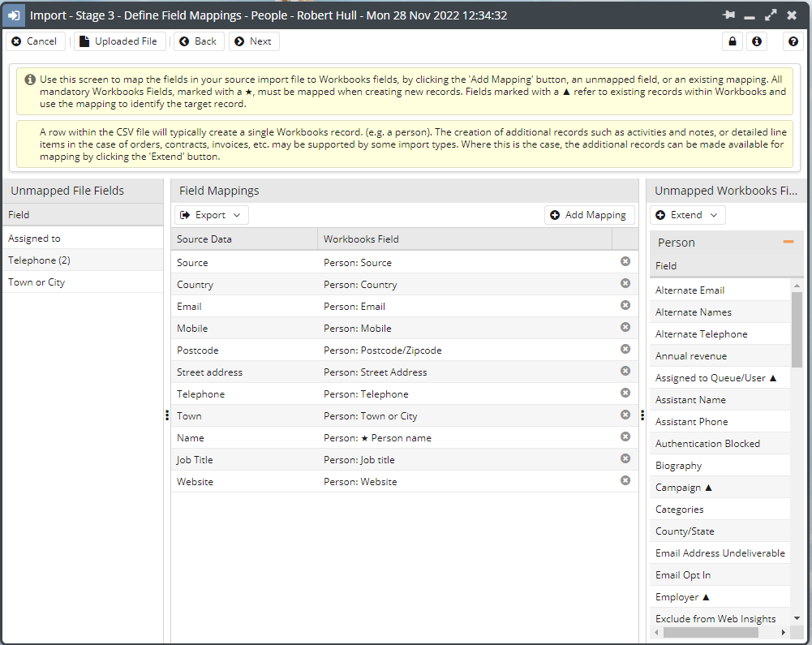Click vertical scrollbar in Workbooks fields list
Viewport: 812px width, 645px height.
(797, 329)
